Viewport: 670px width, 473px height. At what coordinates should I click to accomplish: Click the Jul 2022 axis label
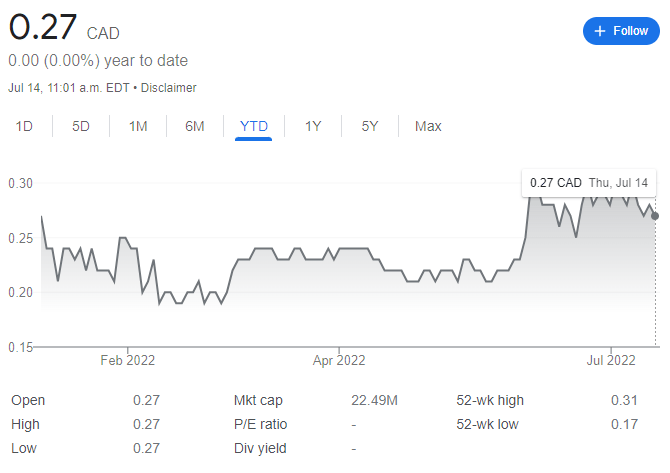tap(611, 361)
